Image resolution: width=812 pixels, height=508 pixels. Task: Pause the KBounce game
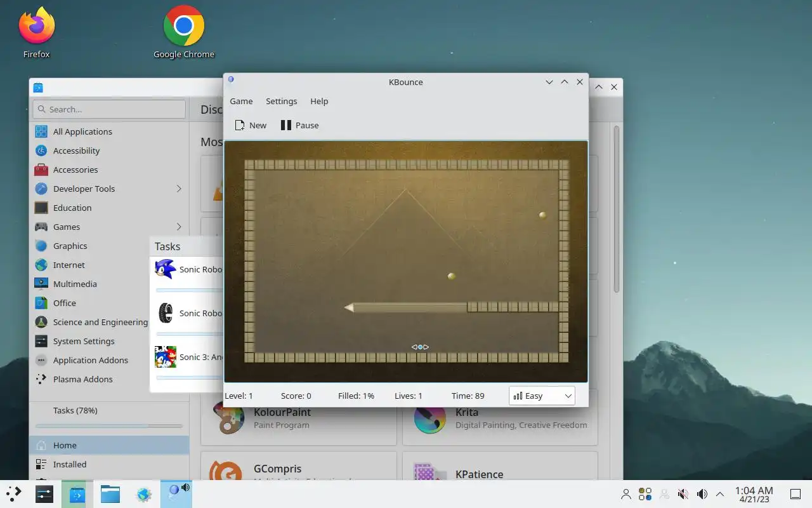tap(299, 125)
